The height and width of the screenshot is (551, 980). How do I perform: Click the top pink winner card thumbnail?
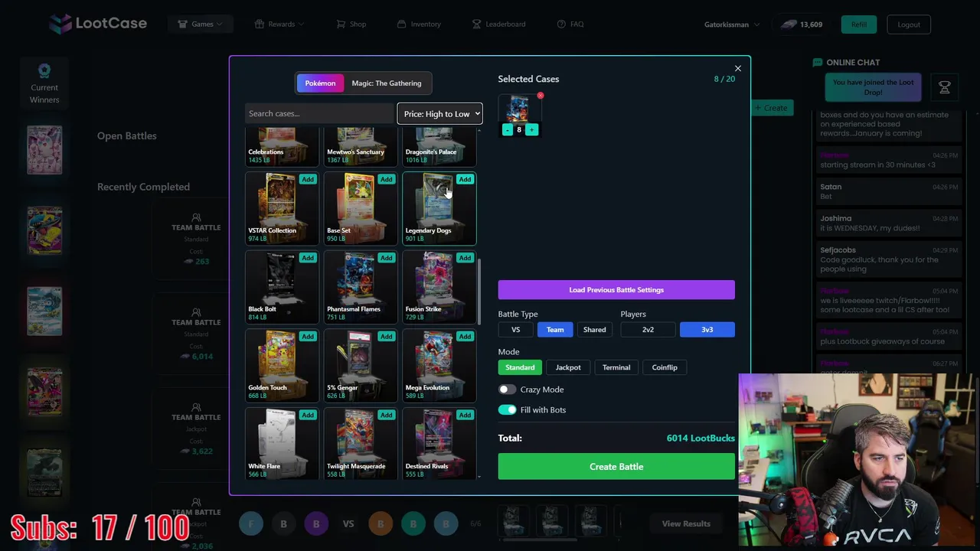tap(44, 150)
